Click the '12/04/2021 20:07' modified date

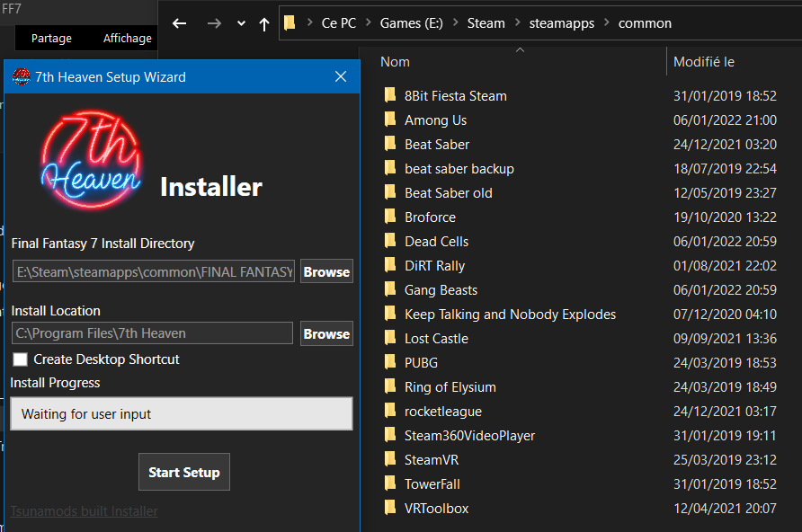pos(725,509)
